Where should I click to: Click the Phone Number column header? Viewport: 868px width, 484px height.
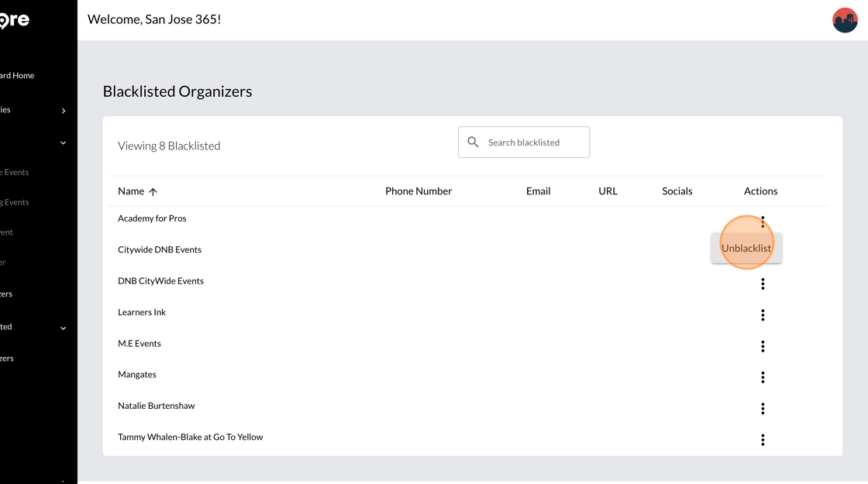click(x=418, y=191)
